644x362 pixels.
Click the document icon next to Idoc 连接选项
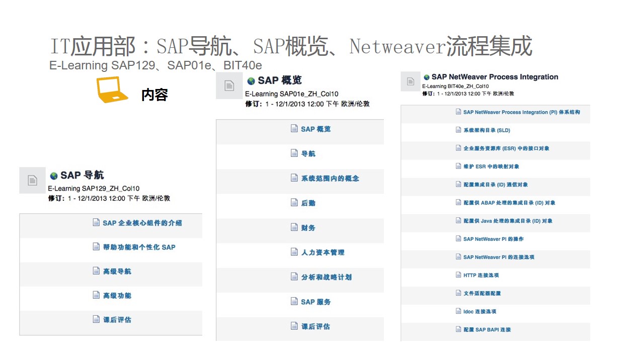tap(458, 311)
